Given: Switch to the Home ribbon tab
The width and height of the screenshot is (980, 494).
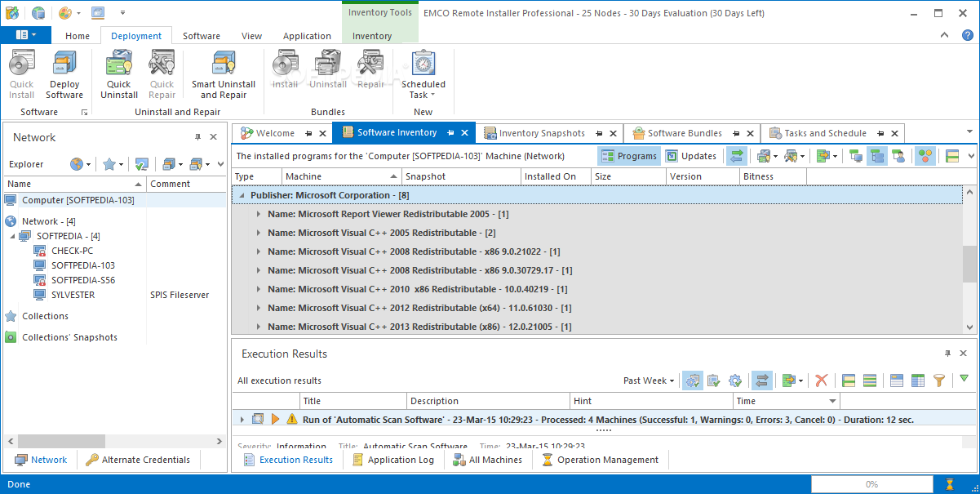Looking at the screenshot, I should pyautogui.click(x=78, y=36).
